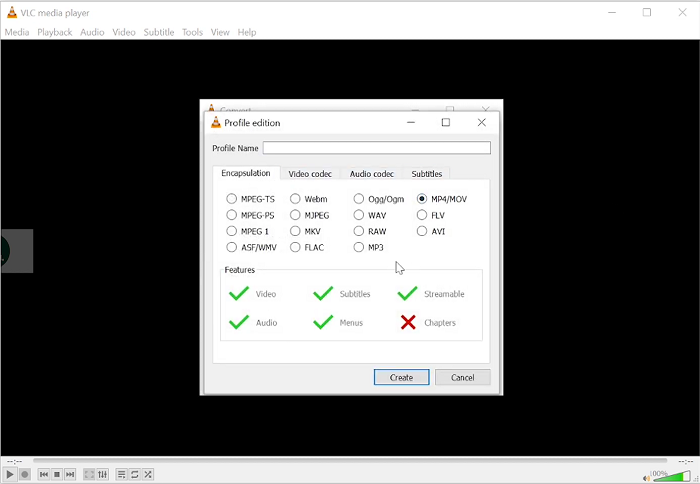Switch to the Encapsulation tab
The height and width of the screenshot is (484, 700).
pyautogui.click(x=246, y=173)
